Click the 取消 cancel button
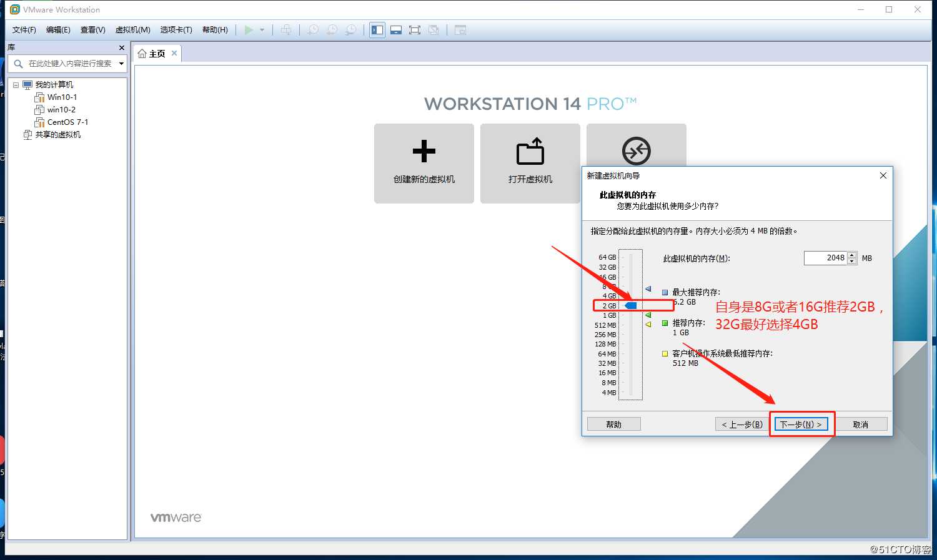The width and height of the screenshot is (937, 560). point(861,425)
